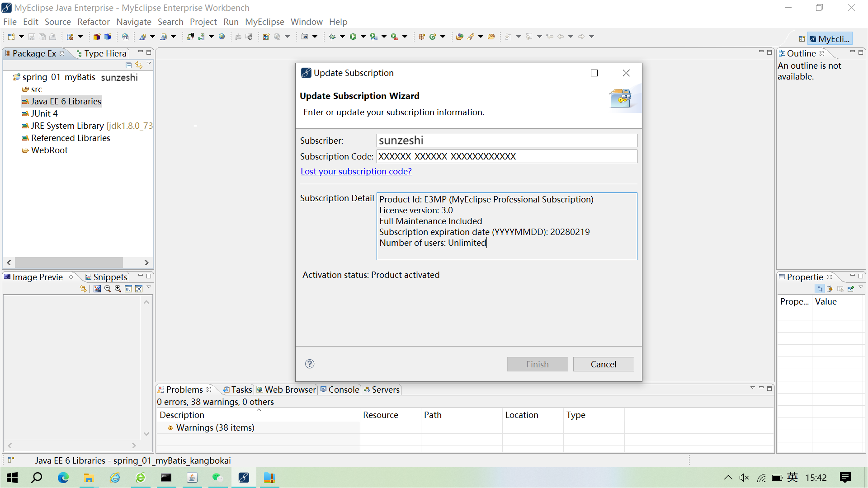
Task: Switch to the Web Browser tab
Action: click(x=286, y=389)
